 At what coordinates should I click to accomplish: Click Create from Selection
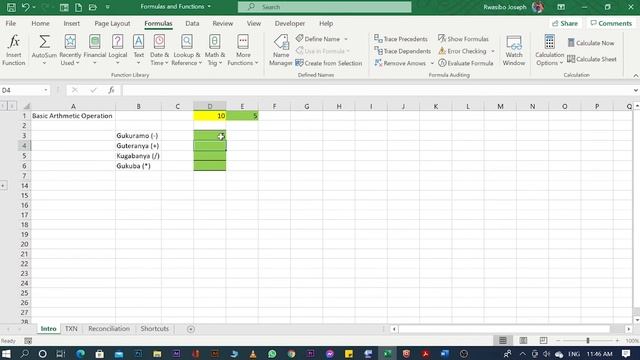click(329, 63)
